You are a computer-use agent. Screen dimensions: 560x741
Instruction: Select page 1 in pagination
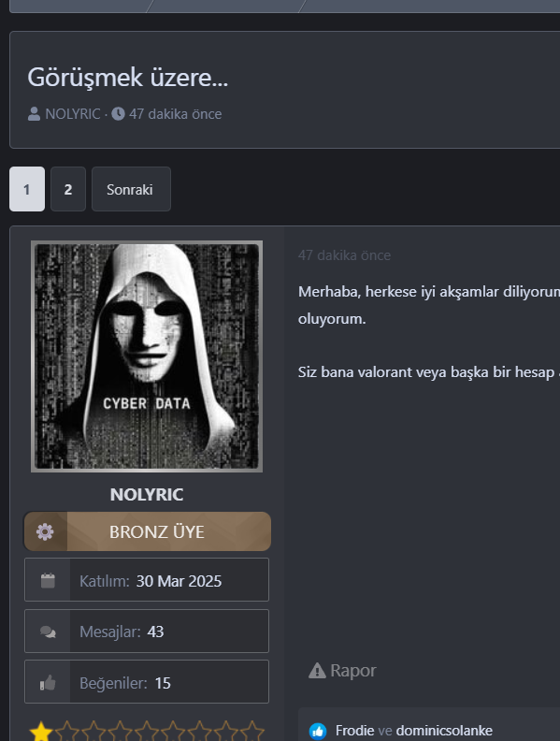pyautogui.click(x=27, y=189)
